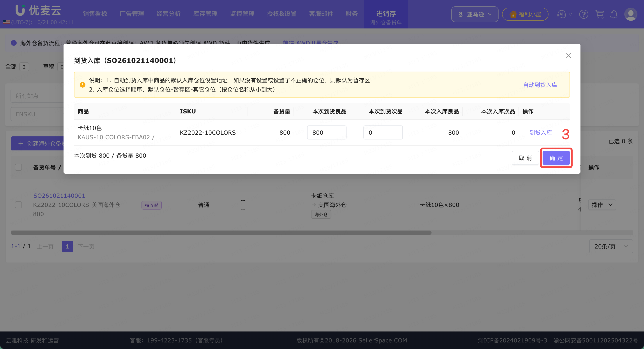
Task: Click the 待收货 status tag
Action: [151, 205]
